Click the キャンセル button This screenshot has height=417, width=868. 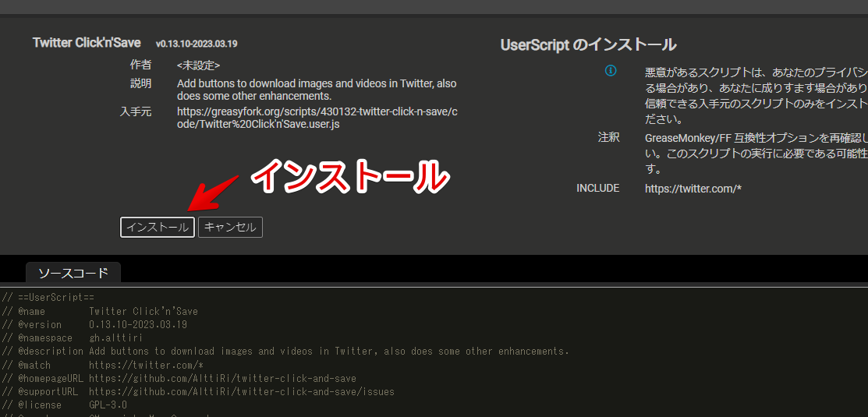coord(230,228)
